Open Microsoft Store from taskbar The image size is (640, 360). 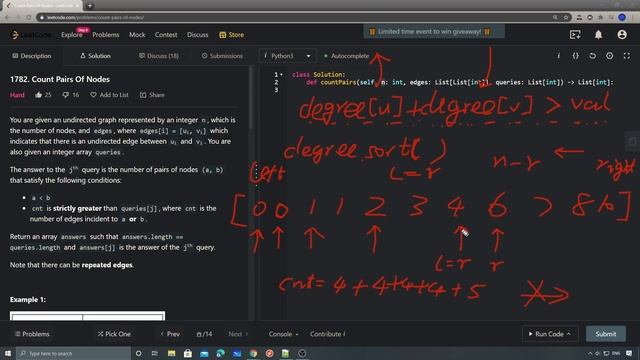(x=188, y=353)
